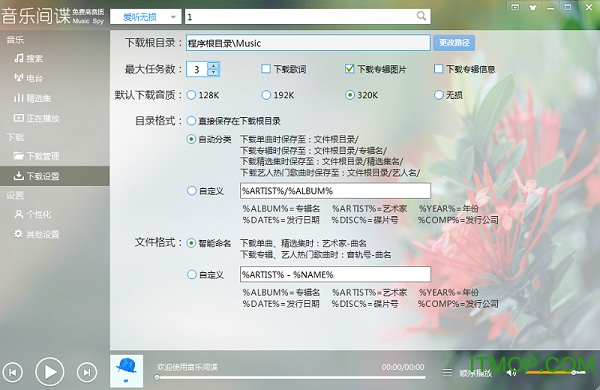Open 电台 in the sidebar
Screen dimensions: 600x390
(x=29, y=78)
